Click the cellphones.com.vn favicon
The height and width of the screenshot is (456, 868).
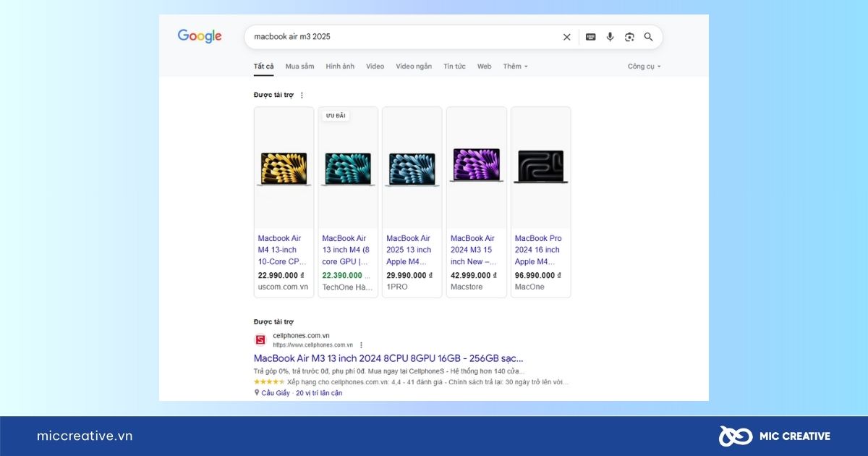260,339
